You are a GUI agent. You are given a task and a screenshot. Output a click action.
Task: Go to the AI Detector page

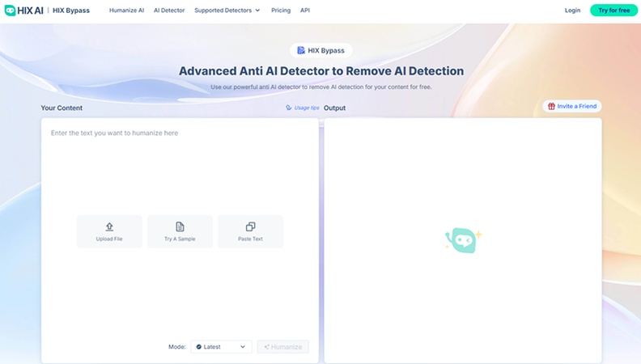pyautogui.click(x=169, y=11)
